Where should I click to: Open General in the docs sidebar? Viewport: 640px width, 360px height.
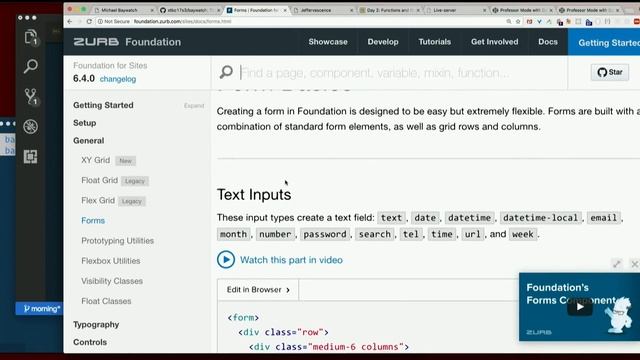click(89, 140)
